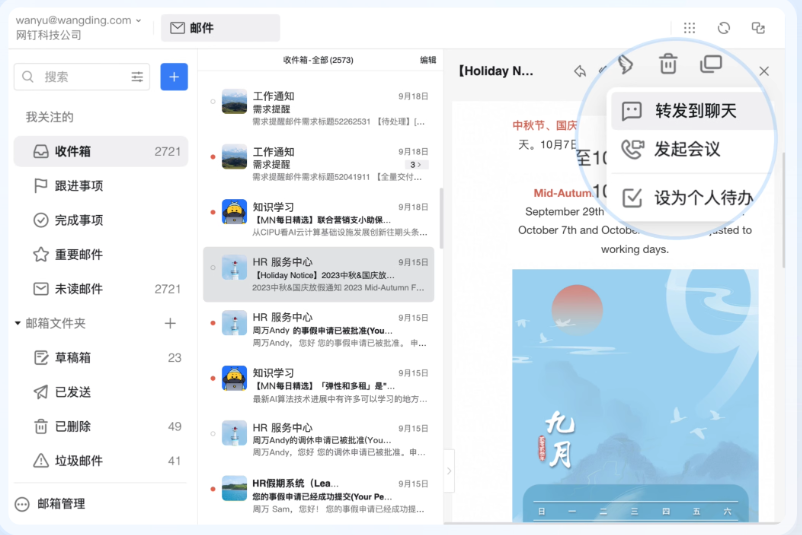Screen dimensions: 802x535
Task: Collapse the 邮箱文件夹 folder section
Action: pos(18,323)
